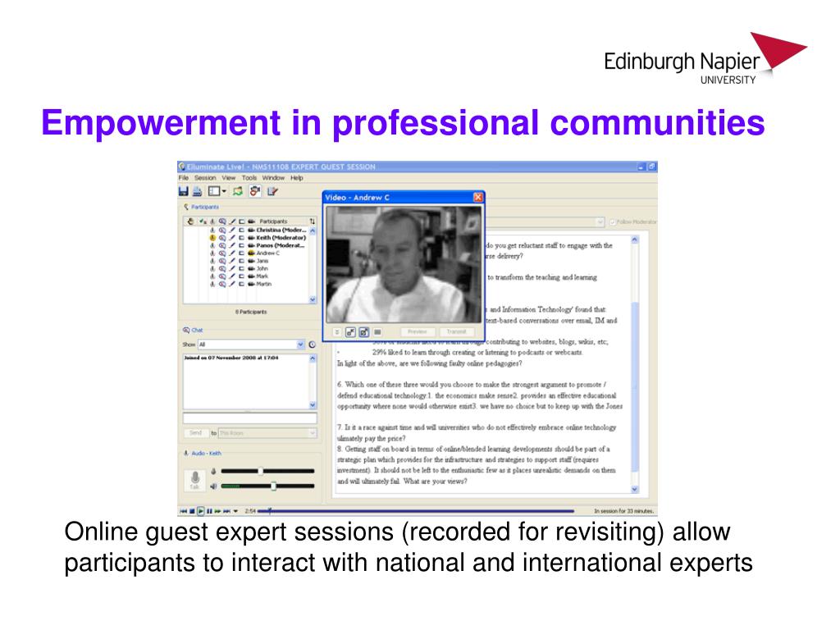Toggle Andrew C's application share permission
The width and height of the screenshot is (840, 630).
pyautogui.click(x=242, y=253)
